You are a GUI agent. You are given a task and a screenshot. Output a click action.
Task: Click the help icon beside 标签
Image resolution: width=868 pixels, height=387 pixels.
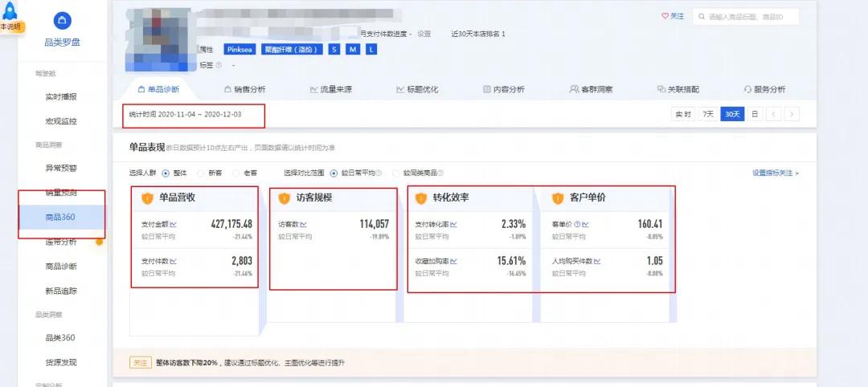[219, 65]
